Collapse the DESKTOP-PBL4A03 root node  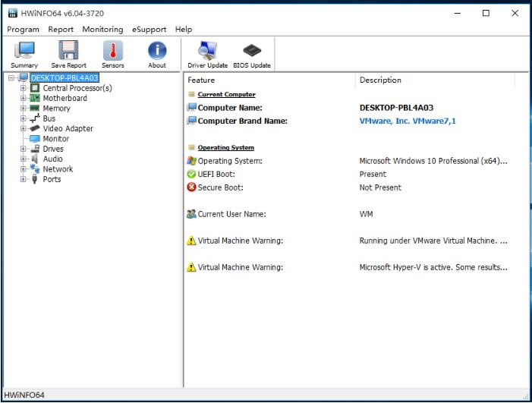[x=11, y=78]
